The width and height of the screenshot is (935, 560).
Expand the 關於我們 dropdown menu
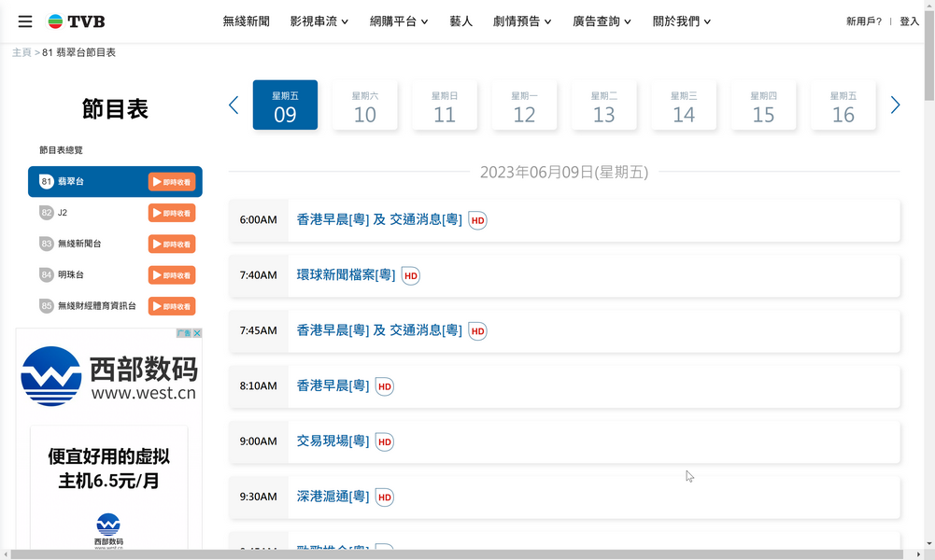pyautogui.click(x=682, y=21)
